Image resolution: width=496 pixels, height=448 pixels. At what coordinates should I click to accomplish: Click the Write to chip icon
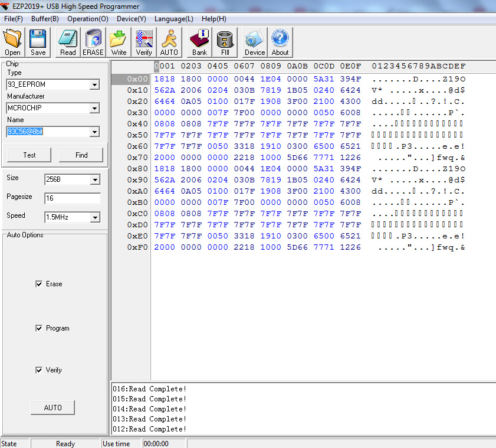click(x=119, y=42)
